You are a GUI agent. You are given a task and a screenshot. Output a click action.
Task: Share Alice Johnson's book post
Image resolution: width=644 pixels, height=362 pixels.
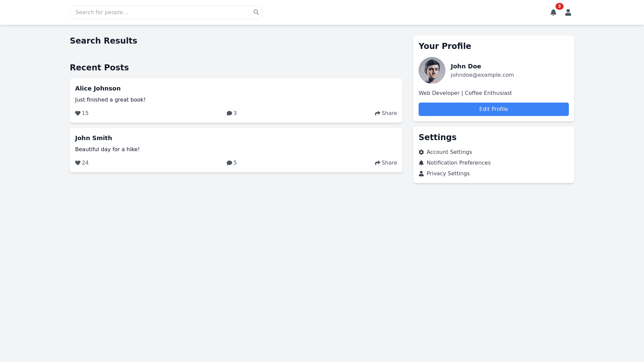[x=386, y=113]
